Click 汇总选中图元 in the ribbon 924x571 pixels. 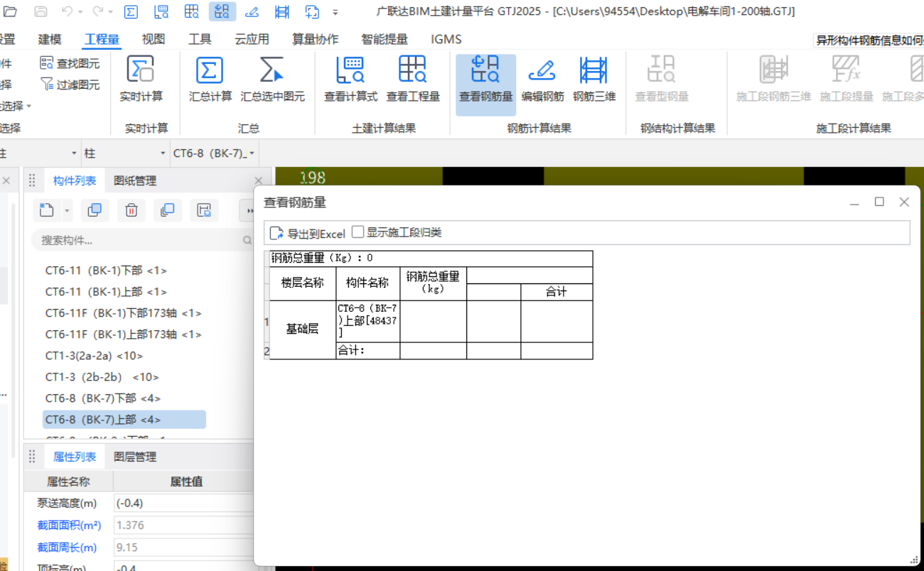click(x=272, y=80)
